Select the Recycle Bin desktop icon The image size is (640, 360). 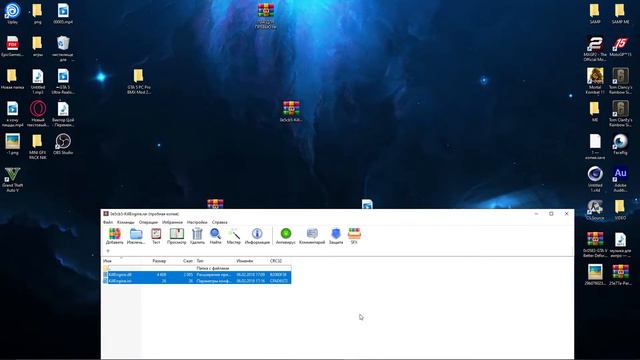[x=63, y=48]
